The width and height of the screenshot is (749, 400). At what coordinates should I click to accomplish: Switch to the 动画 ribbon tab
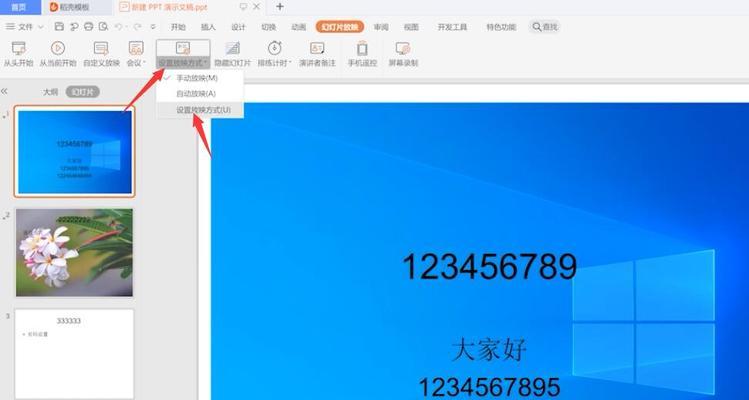coord(299,27)
